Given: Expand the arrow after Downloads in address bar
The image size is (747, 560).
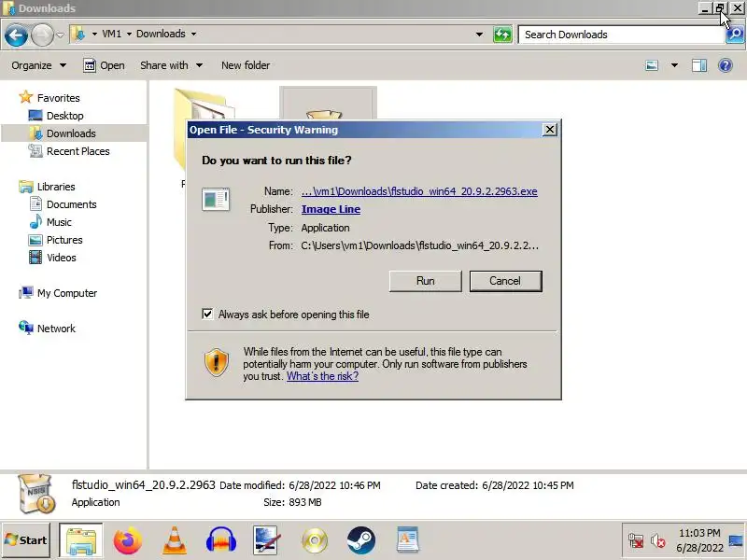Looking at the screenshot, I should point(193,34).
